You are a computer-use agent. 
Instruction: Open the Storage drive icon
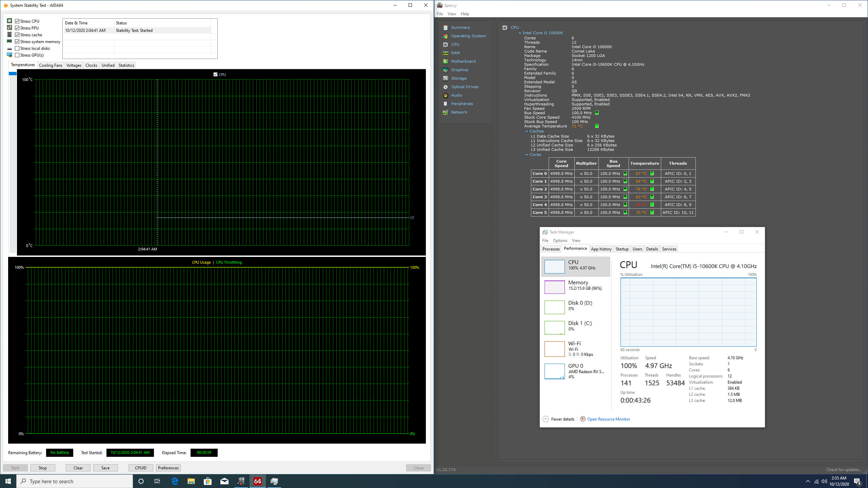click(x=446, y=78)
